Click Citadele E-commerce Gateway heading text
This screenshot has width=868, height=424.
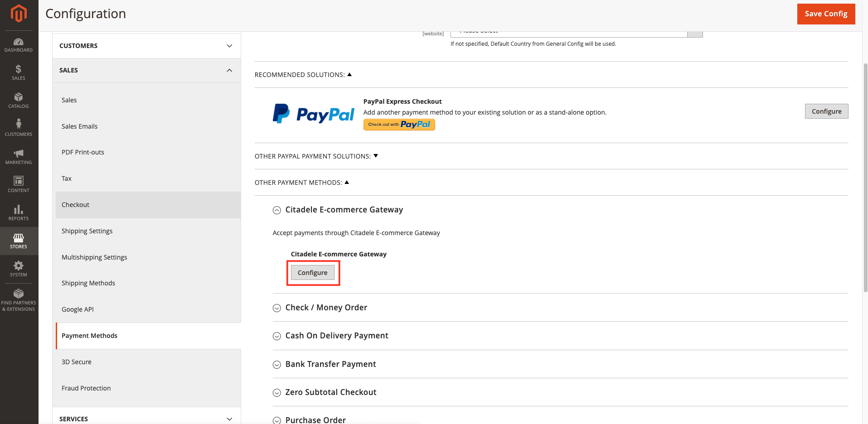pyautogui.click(x=344, y=210)
